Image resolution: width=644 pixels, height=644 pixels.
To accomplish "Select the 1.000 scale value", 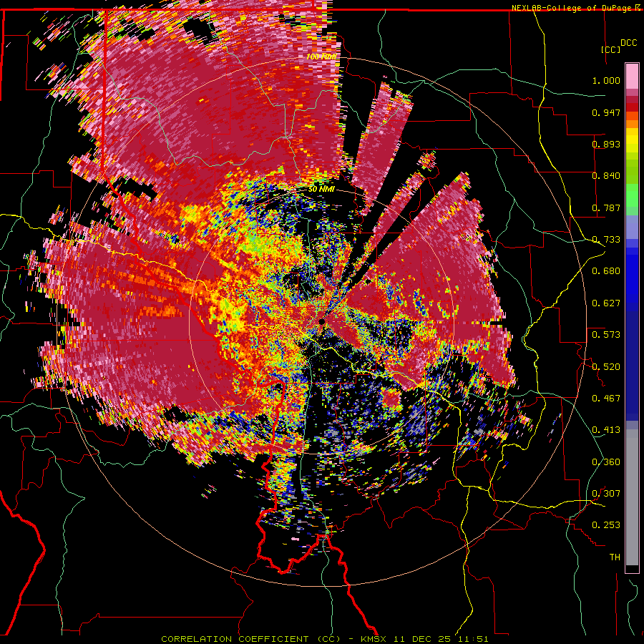I will (x=606, y=80).
